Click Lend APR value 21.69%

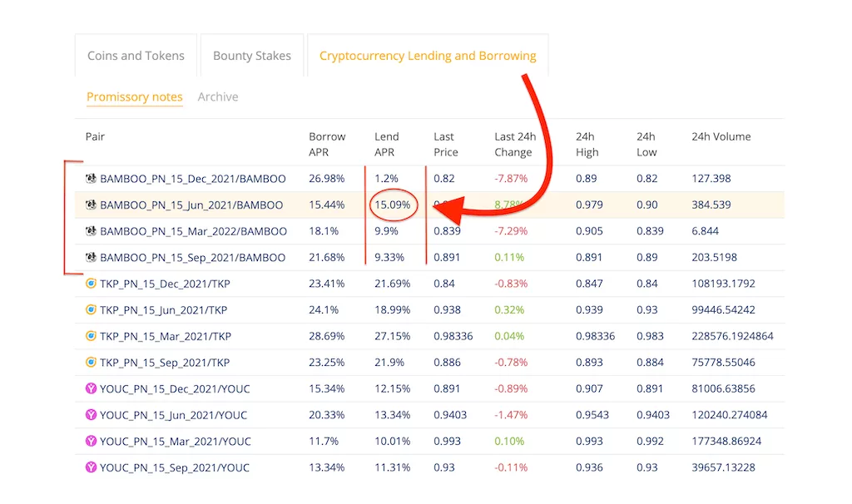tap(393, 284)
